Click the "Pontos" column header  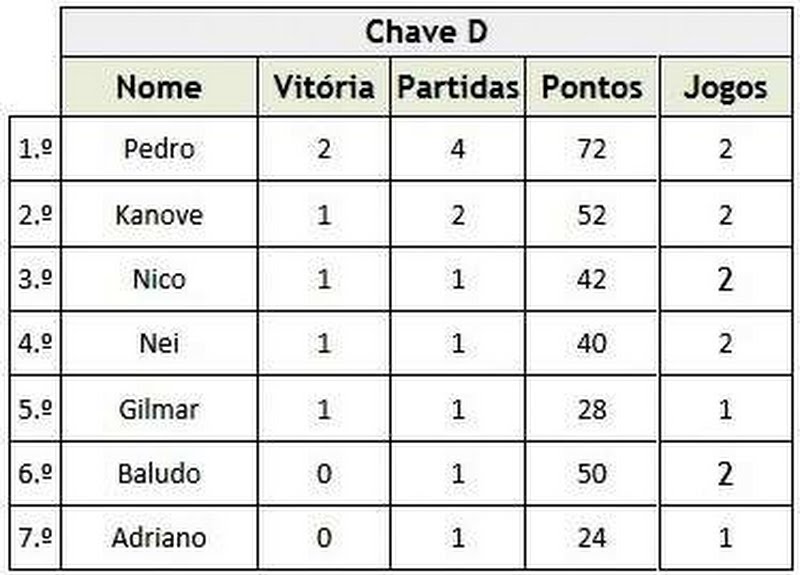592,87
